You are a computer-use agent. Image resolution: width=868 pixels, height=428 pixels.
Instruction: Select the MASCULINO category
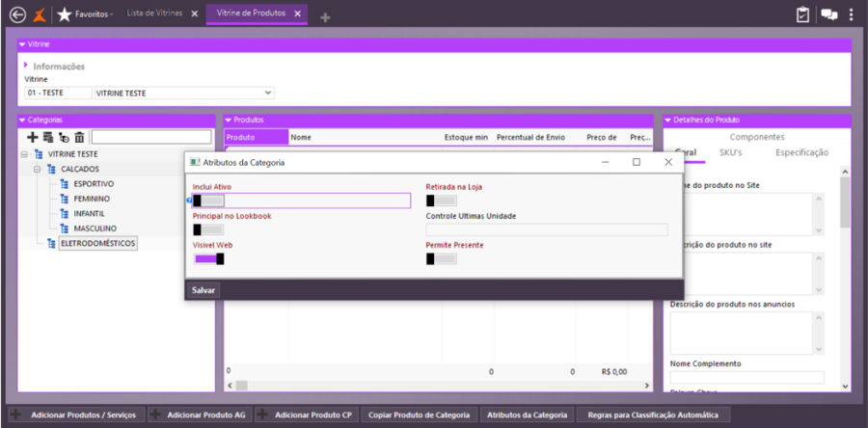pyautogui.click(x=95, y=228)
